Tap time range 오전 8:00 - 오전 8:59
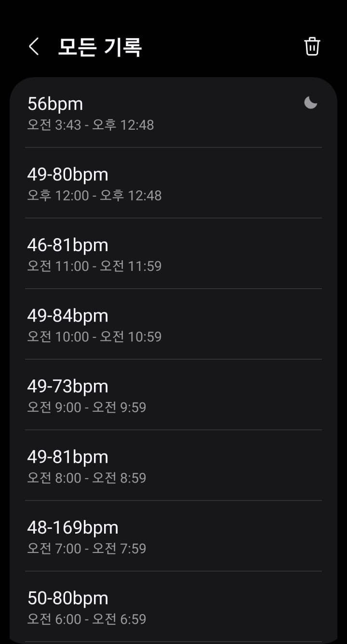 (x=87, y=478)
